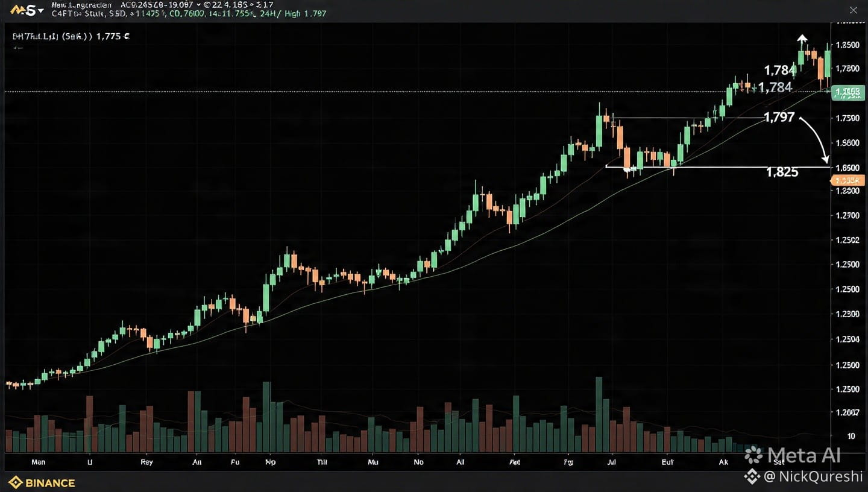This screenshot has height=492, width=868.
Task: Click the "Mu" label on the time axis
Action: (x=373, y=462)
